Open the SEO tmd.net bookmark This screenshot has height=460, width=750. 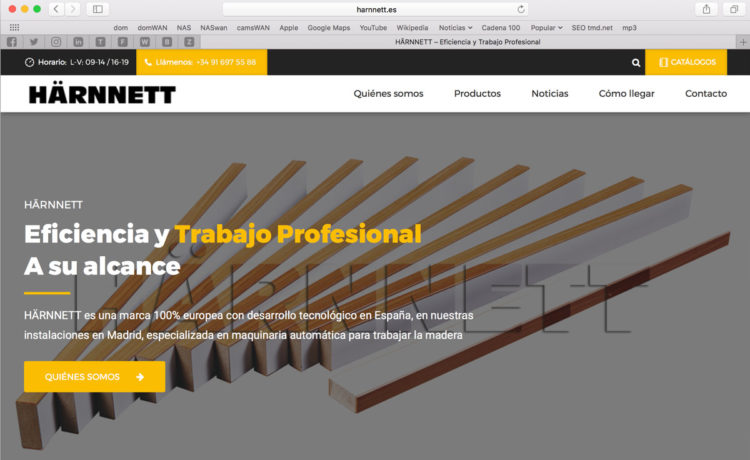592,28
